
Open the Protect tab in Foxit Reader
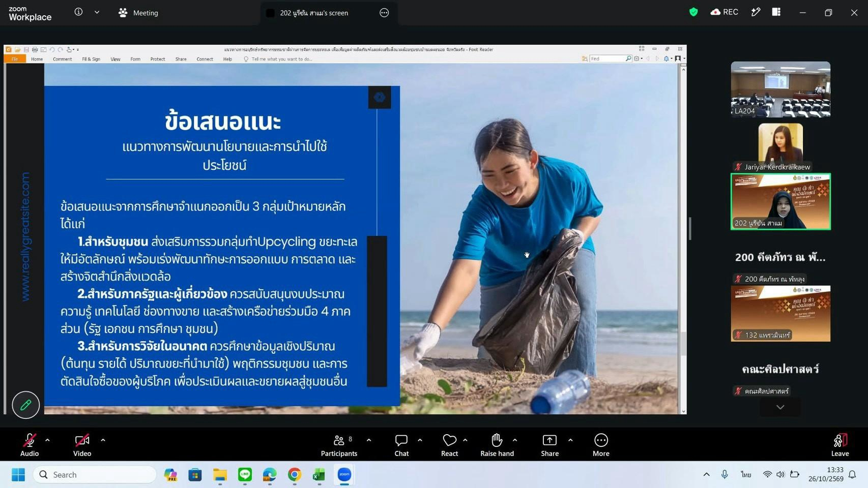pos(158,59)
